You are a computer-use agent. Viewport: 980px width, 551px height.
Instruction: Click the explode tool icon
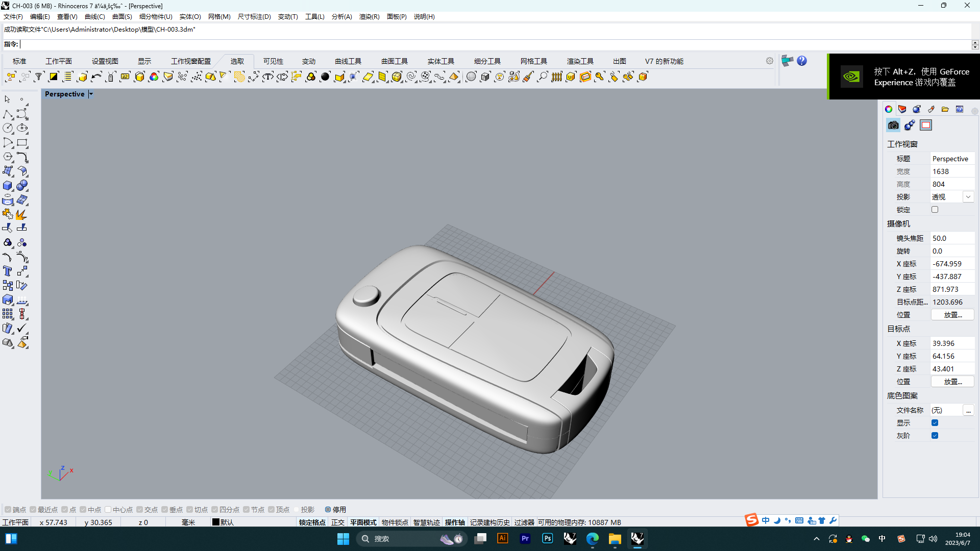click(x=22, y=214)
